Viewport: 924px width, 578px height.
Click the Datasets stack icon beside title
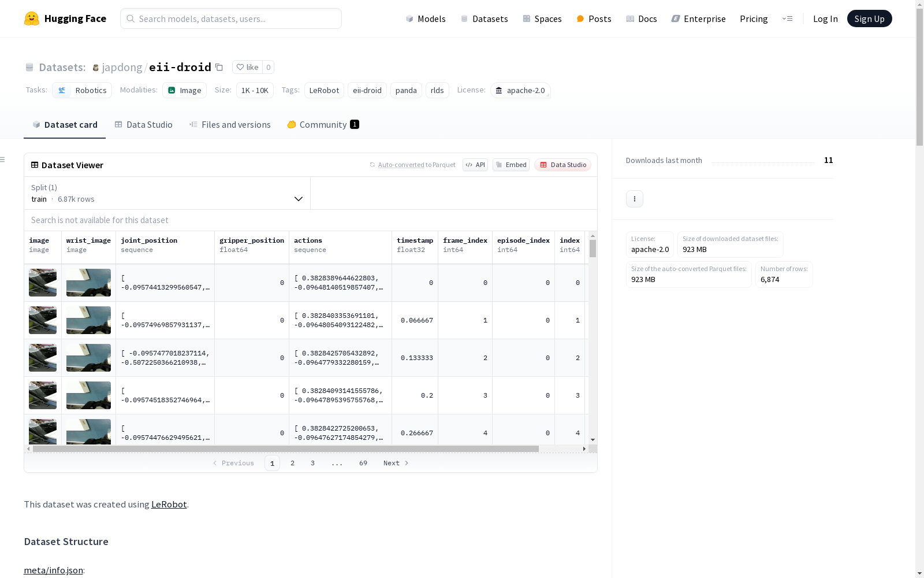pyautogui.click(x=29, y=67)
